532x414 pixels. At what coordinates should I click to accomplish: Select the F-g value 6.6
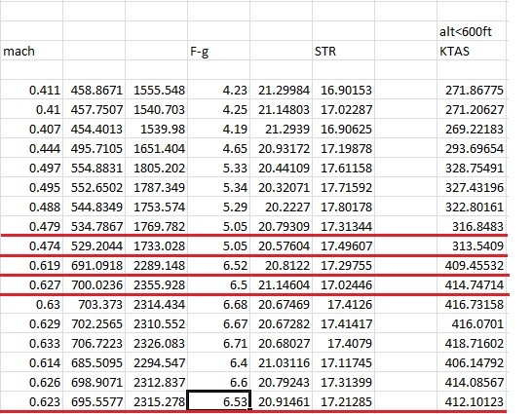[x=219, y=382]
